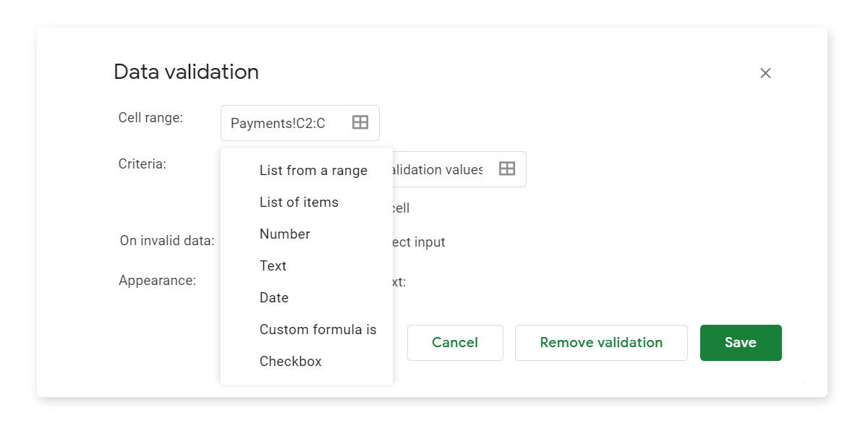This screenshot has height=434, width=868.
Task: Click the Remove validation button
Action: (x=601, y=342)
